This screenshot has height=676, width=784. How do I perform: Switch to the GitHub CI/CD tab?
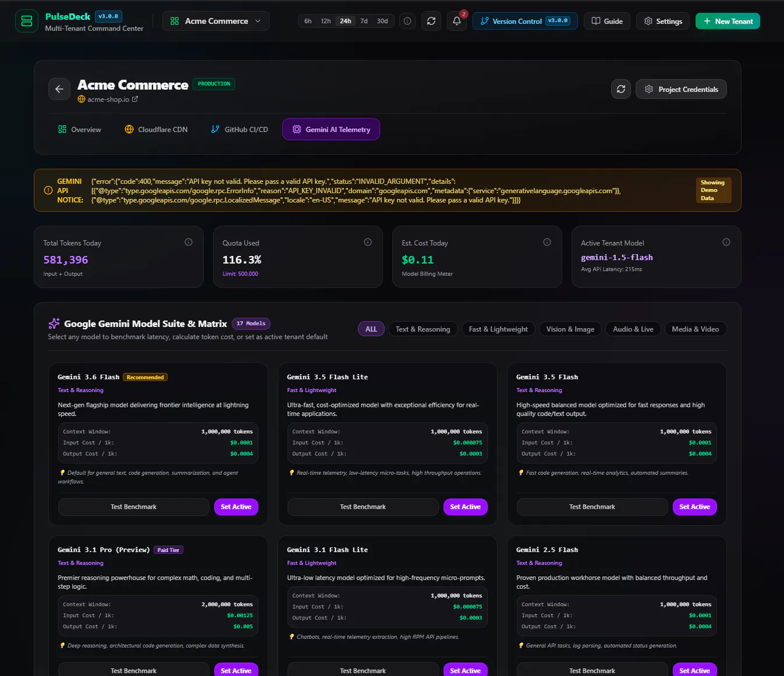point(239,129)
